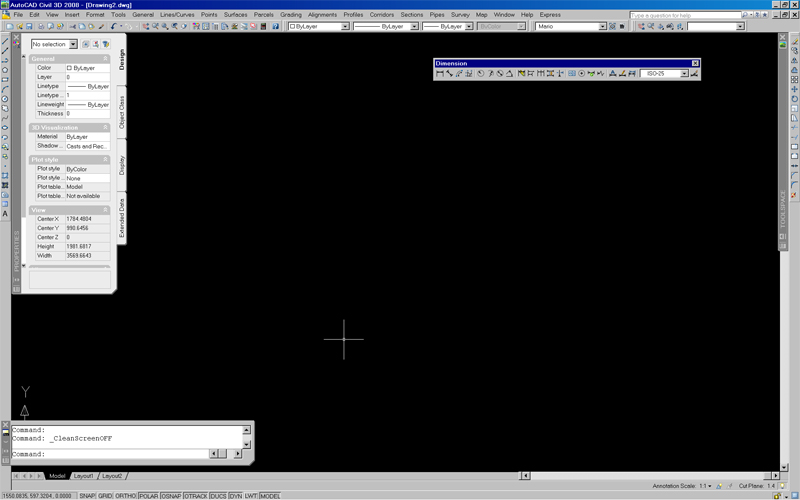800x500 pixels.
Task: Enable OSNAP in the status bar
Action: (170, 496)
